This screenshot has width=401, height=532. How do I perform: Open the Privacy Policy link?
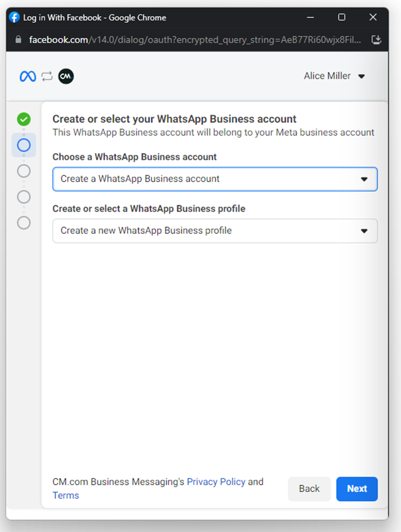coord(216,482)
